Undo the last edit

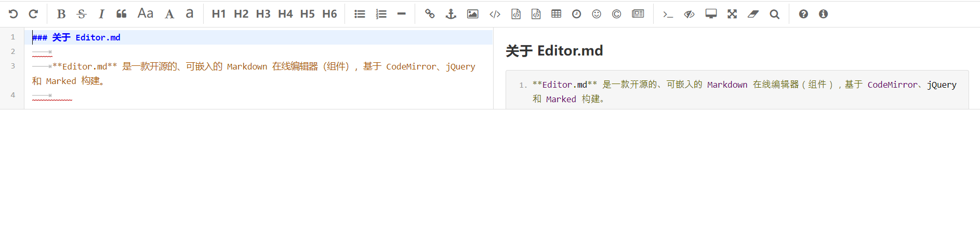point(14,14)
